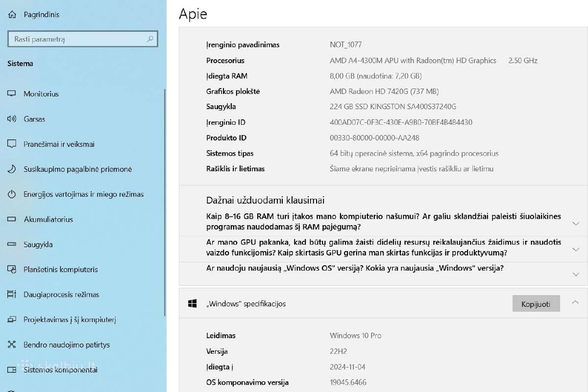Screen dimensions: 588x392
Task: Click processor value AMD A4-4300M APU
Action: [x=413, y=61]
